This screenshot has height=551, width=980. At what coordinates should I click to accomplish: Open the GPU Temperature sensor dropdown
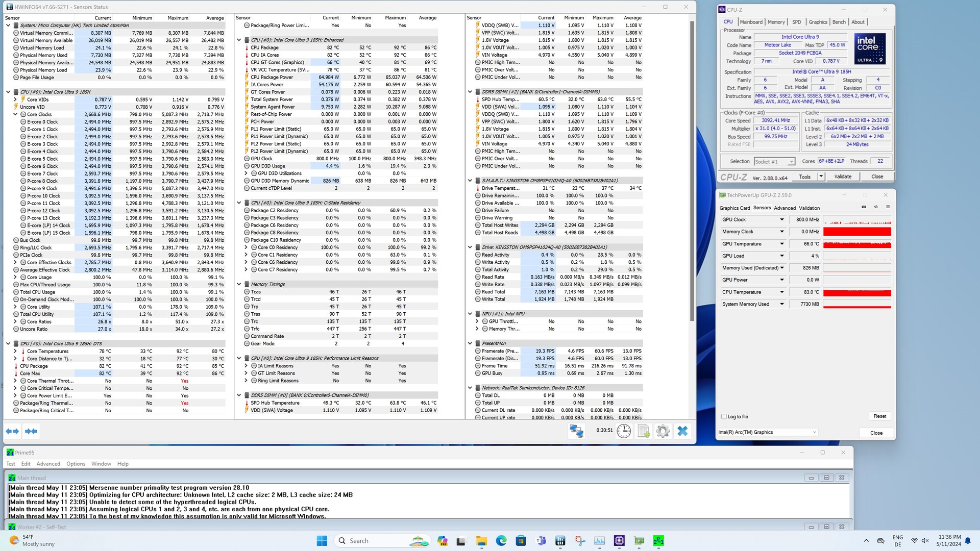point(781,244)
